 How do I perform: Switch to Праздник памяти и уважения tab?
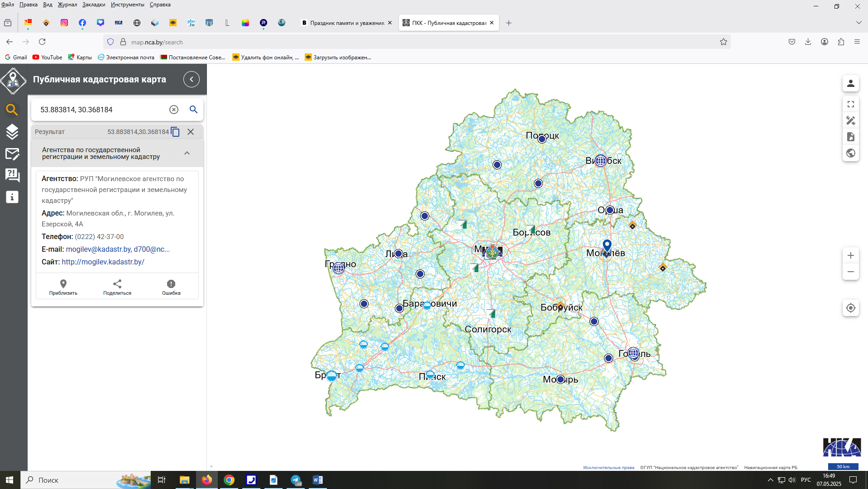pos(346,23)
